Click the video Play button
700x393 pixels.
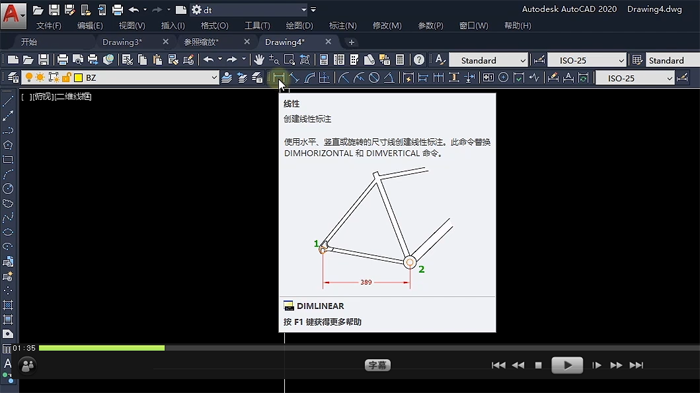[567, 365]
